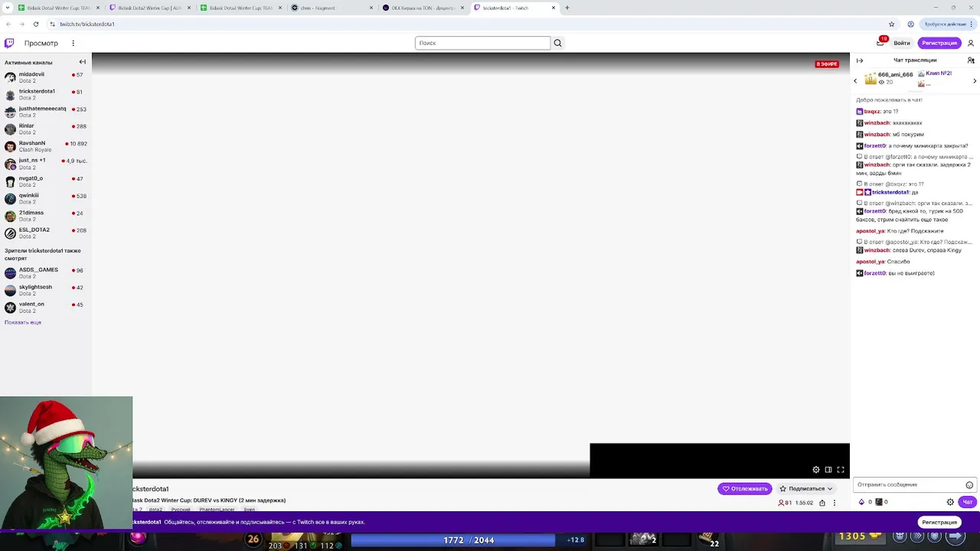The image size is (980, 551).
Task: Click the share stream icon
Action: (x=822, y=503)
